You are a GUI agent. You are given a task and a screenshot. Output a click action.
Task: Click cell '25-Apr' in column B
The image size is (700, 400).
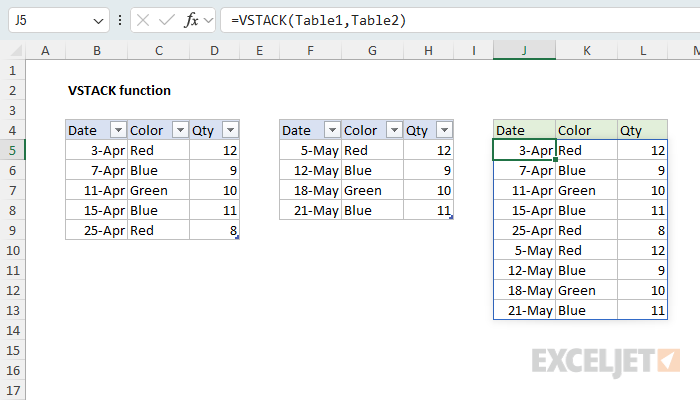coord(96,230)
